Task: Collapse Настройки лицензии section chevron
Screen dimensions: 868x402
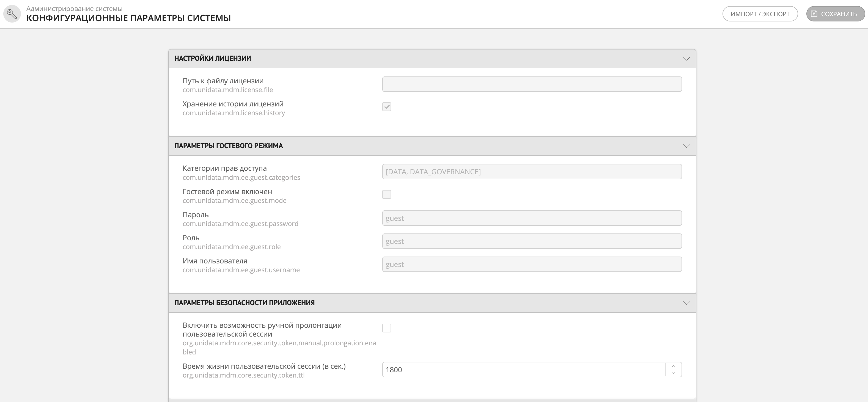Action: (686, 59)
